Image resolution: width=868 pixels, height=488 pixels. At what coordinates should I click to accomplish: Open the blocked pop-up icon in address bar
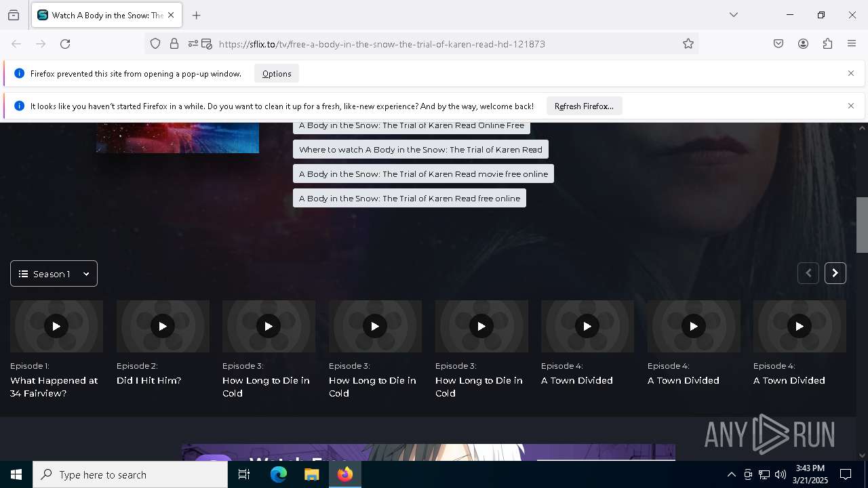[x=207, y=44]
